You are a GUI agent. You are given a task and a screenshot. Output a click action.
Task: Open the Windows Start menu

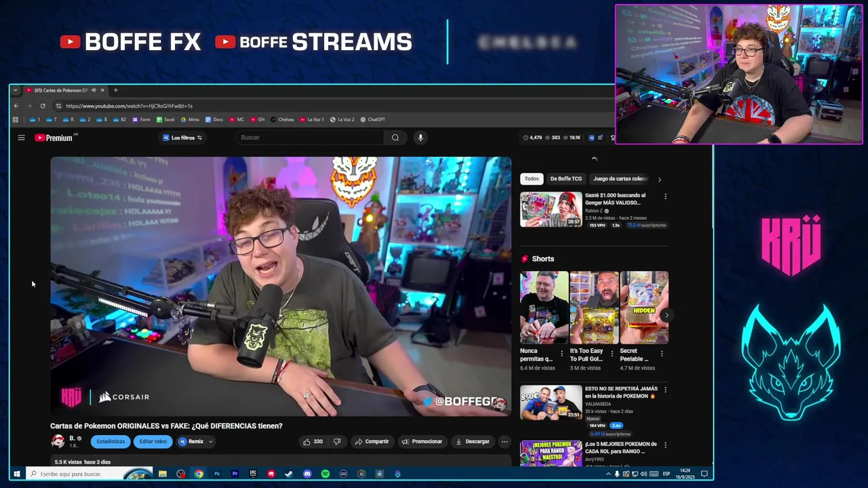[17, 474]
